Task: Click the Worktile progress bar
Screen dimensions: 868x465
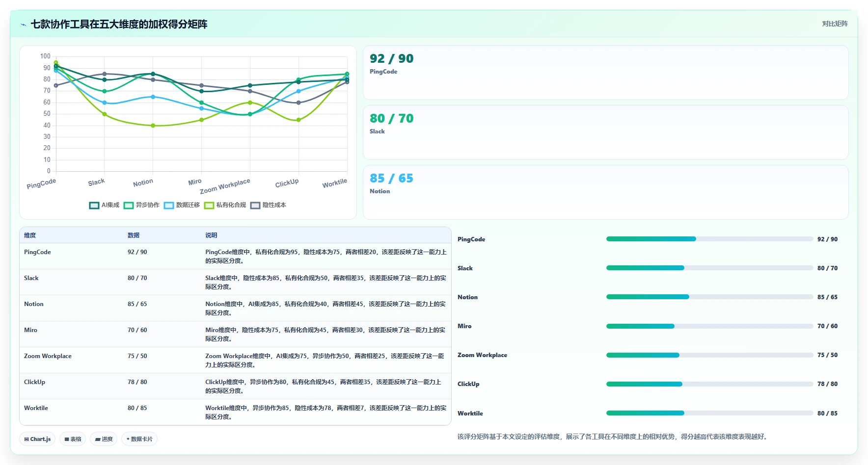Action: pyautogui.click(x=710, y=413)
